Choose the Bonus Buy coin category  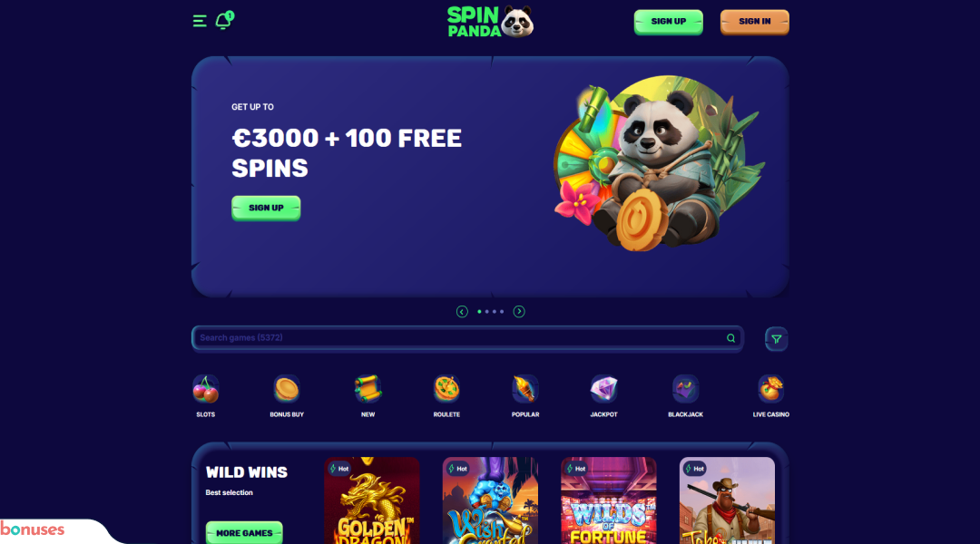[x=287, y=396]
